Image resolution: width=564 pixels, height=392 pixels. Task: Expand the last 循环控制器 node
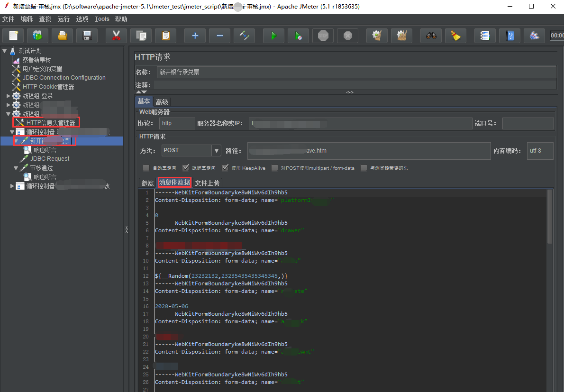click(12, 186)
